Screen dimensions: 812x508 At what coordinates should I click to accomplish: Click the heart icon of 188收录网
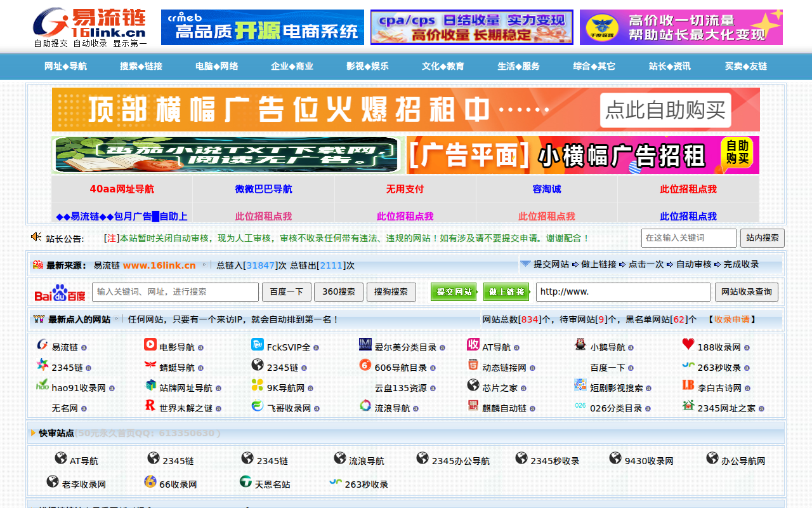(x=689, y=345)
